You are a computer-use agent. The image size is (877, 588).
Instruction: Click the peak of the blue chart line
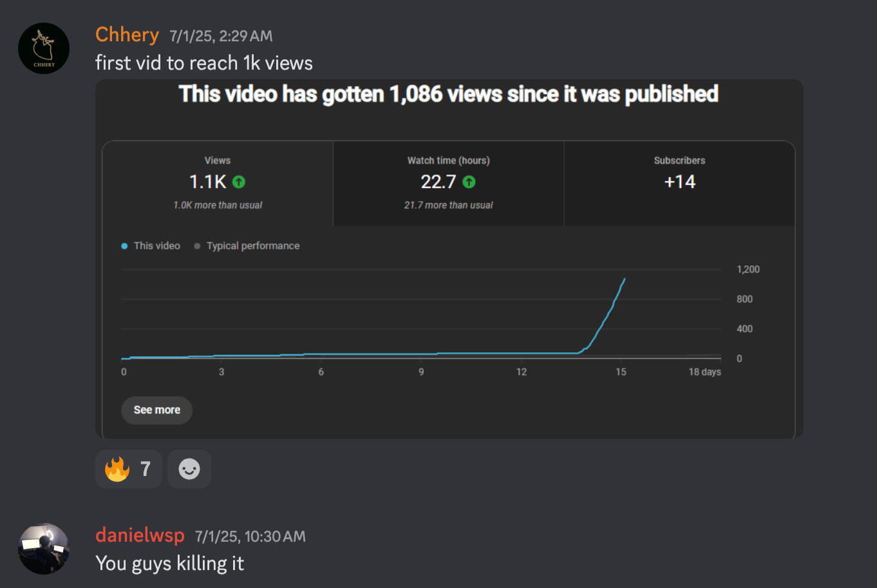(x=625, y=279)
